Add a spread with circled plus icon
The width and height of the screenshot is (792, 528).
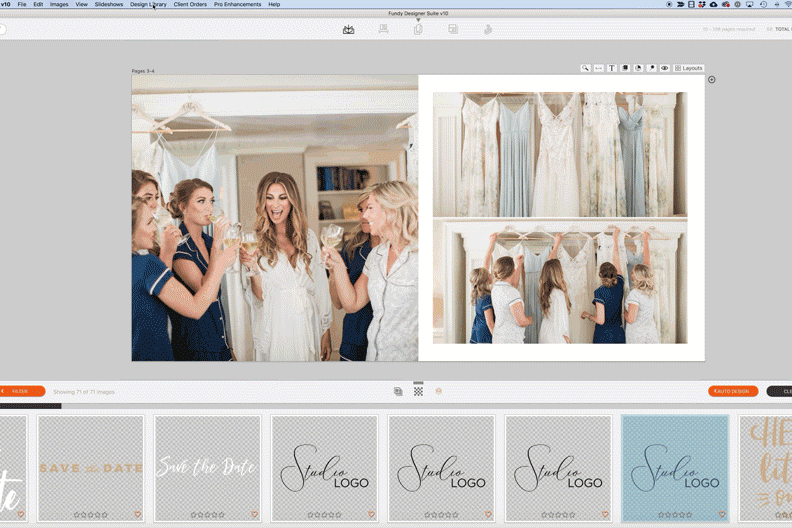(x=712, y=80)
